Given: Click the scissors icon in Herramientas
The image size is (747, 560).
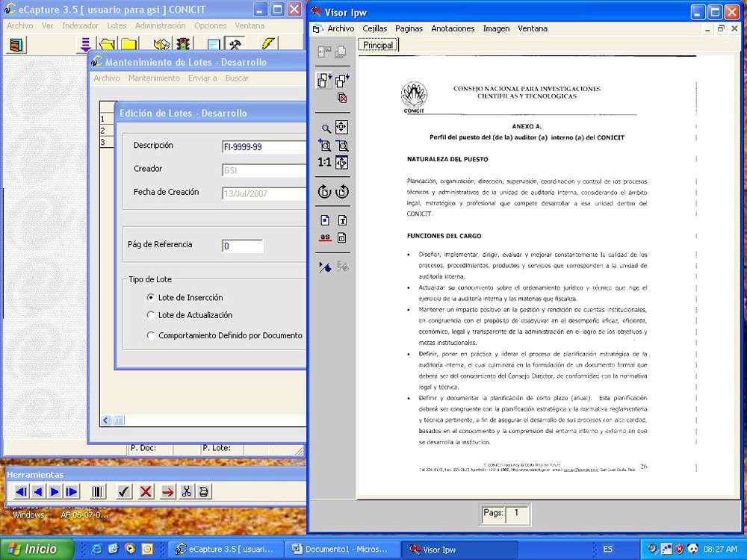Looking at the screenshot, I should (x=187, y=491).
